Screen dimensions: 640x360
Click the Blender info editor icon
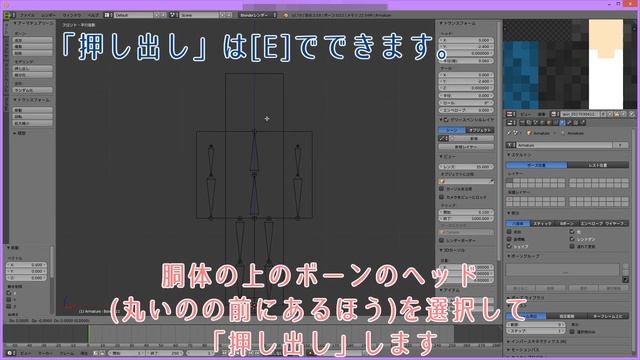(x=9, y=15)
